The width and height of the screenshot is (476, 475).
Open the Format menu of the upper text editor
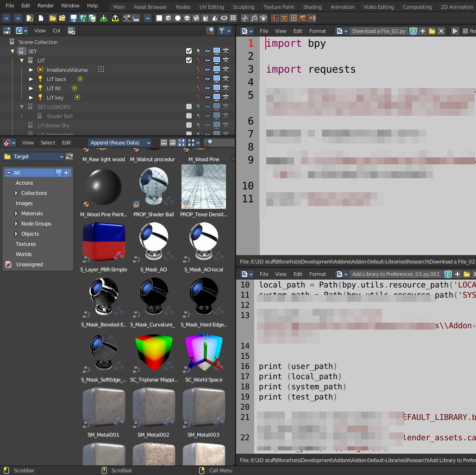[x=318, y=31]
